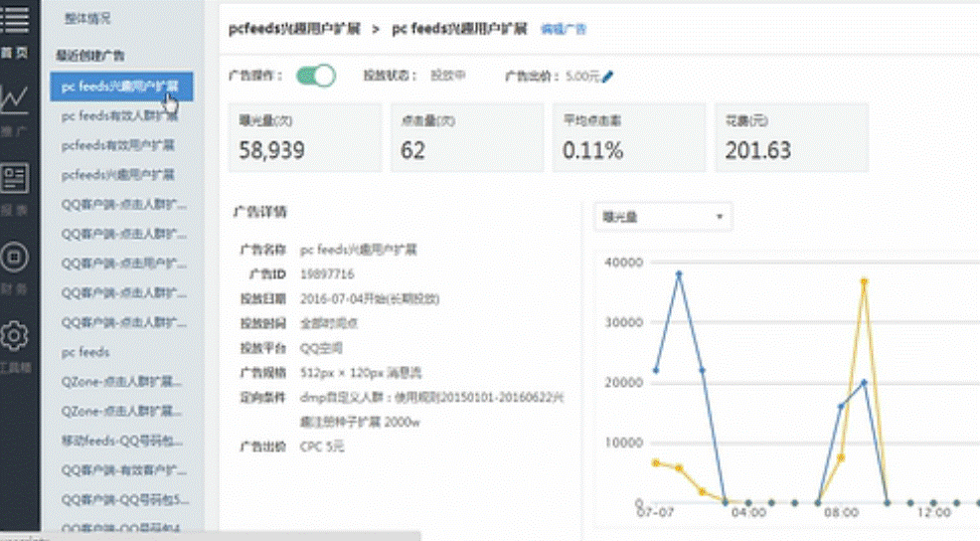
Task: Open pcfeeds有效用户扩展 ad in list
Action: tap(117, 145)
